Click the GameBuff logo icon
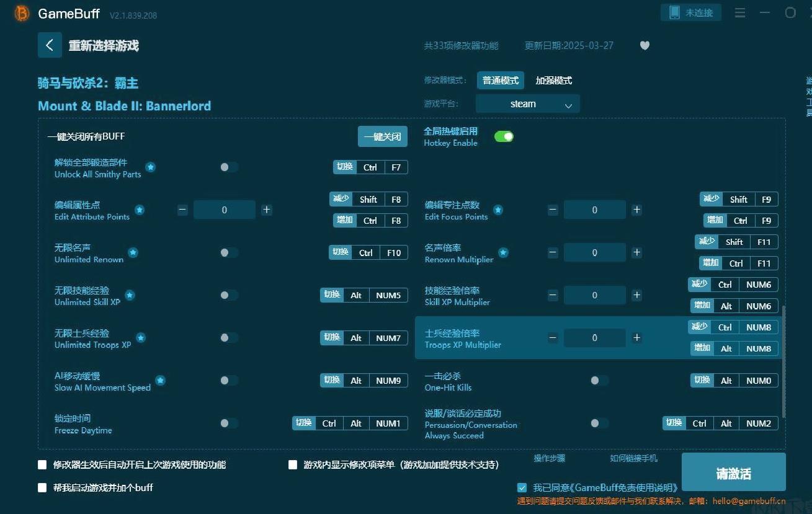The image size is (812, 514). pyautogui.click(x=22, y=13)
